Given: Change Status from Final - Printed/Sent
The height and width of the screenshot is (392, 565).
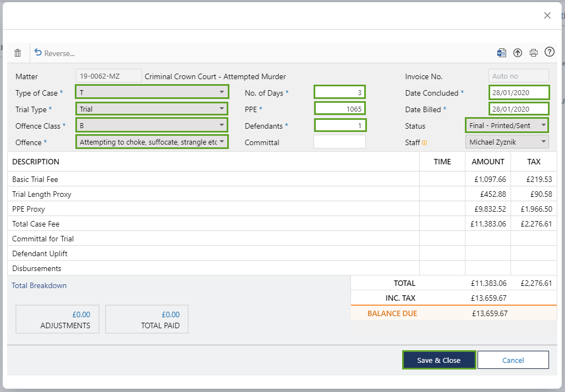Looking at the screenshot, I should (507, 125).
